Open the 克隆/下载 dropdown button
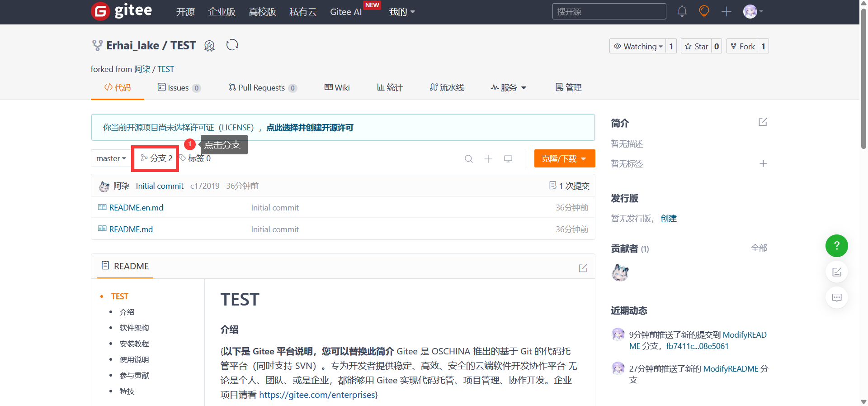Viewport: 868px width, 406px height. point(564,159)
